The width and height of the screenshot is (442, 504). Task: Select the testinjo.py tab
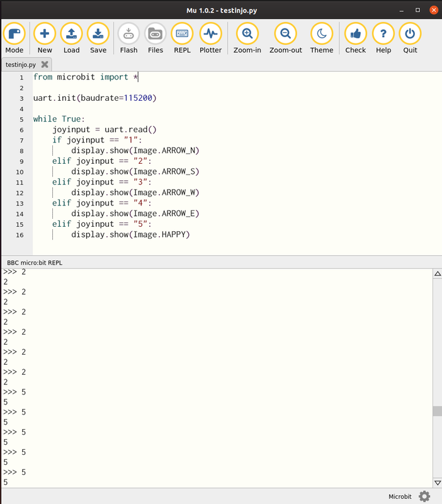pos(21,65)
